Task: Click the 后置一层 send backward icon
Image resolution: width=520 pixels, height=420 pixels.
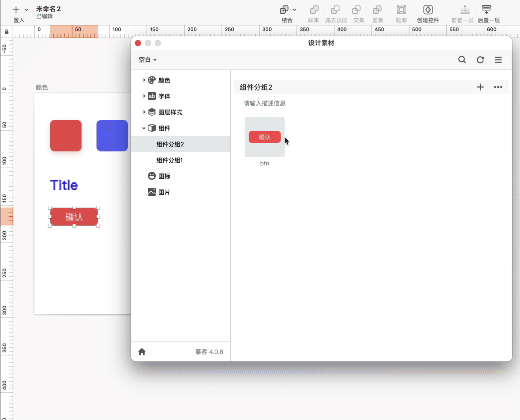Action: point(486,10)
